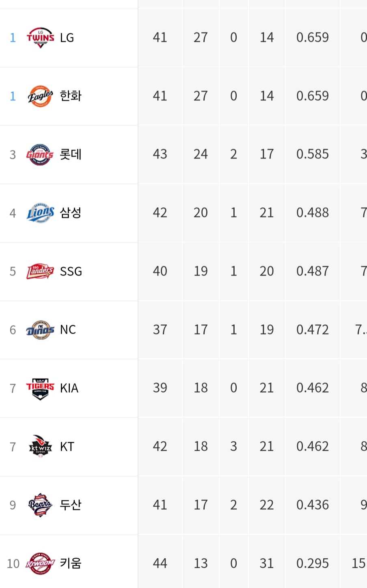Image resolution: width=367 pixels, height=588 pixels.
Task: Open the 롯데 team name link
Action: click(x=71, y=154)
